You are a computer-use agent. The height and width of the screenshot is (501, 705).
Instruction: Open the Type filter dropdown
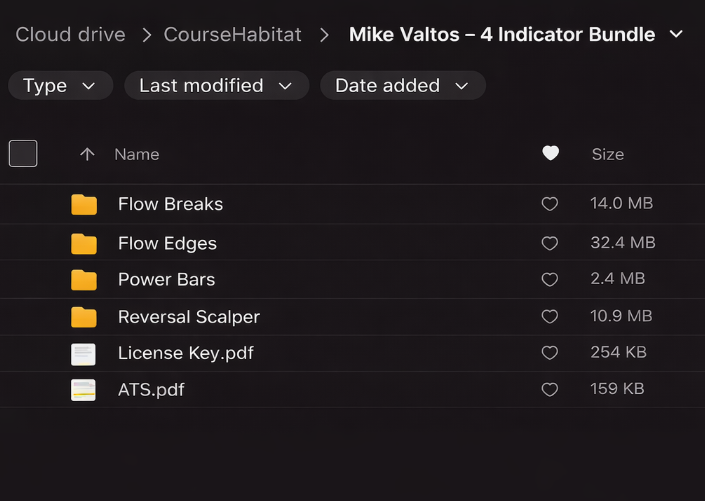point(60,86)
